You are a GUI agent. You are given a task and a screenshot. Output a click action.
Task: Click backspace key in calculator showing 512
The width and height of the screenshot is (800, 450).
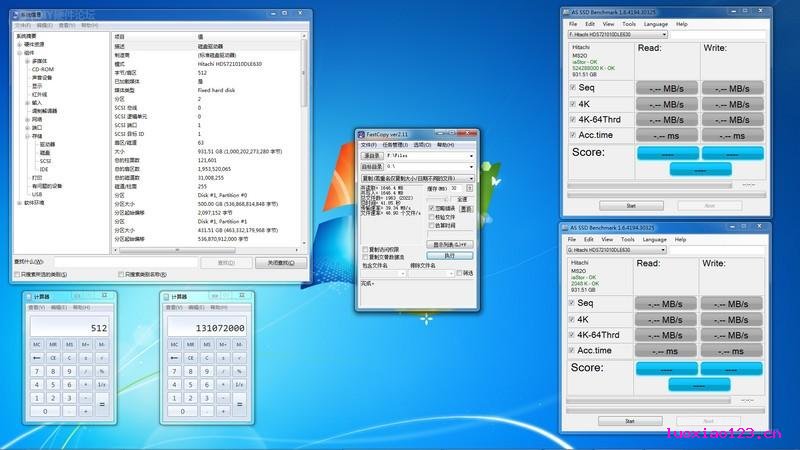37,358
